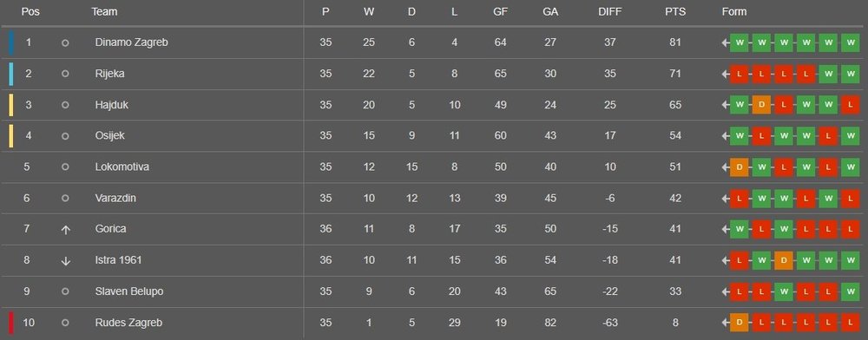Open the Varazdin team link
The height and width of the screenshot is (340, 868).
[x=115, y=198]
